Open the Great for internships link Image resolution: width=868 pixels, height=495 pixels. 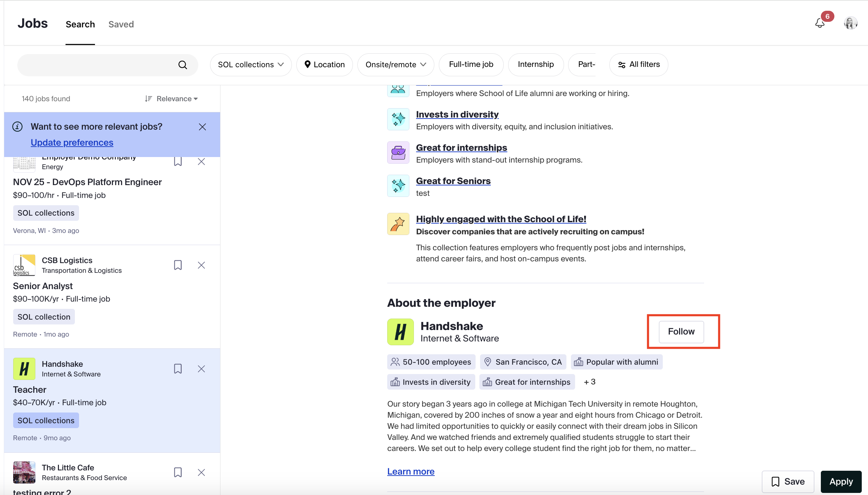(461, 148)
